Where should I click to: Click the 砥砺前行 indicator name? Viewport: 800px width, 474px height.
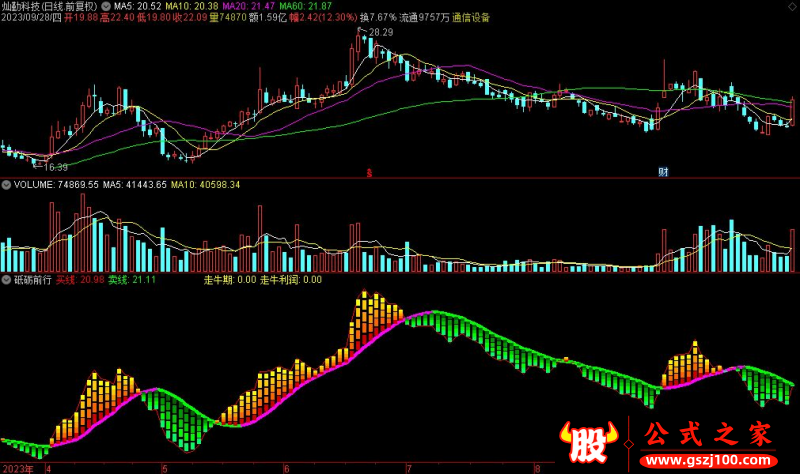(x=33, y=280)
